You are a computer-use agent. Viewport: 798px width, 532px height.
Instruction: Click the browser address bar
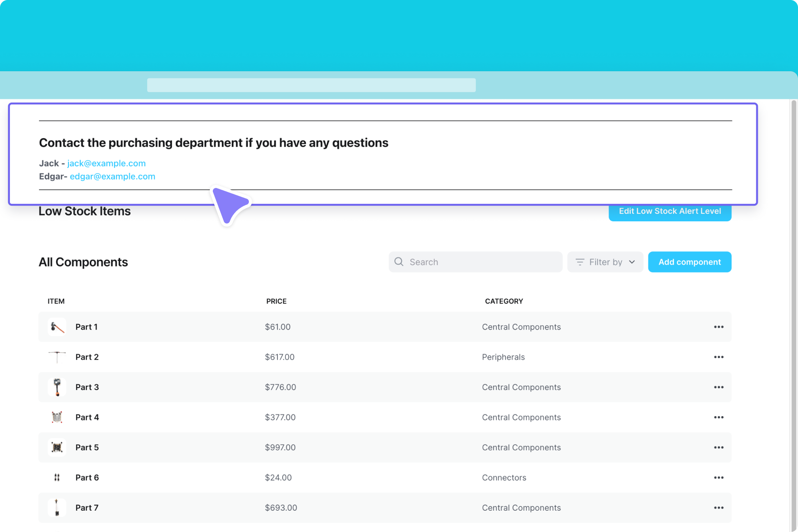pyautogui.click(x=311, y=85)
